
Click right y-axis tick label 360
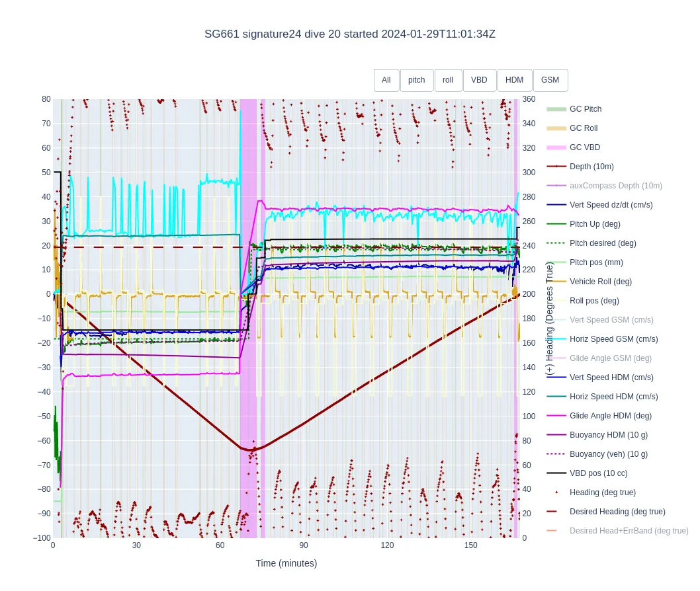tap(529, 99)
